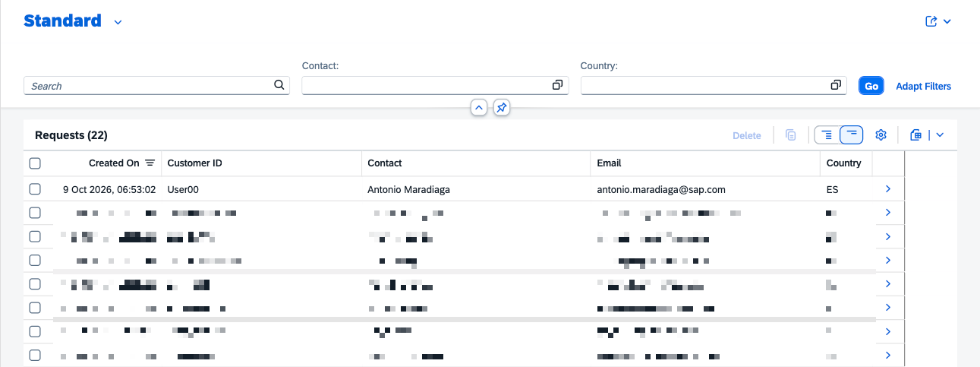Open the Contact value help icon
The image size is (980, 367).
coord(557,85)
